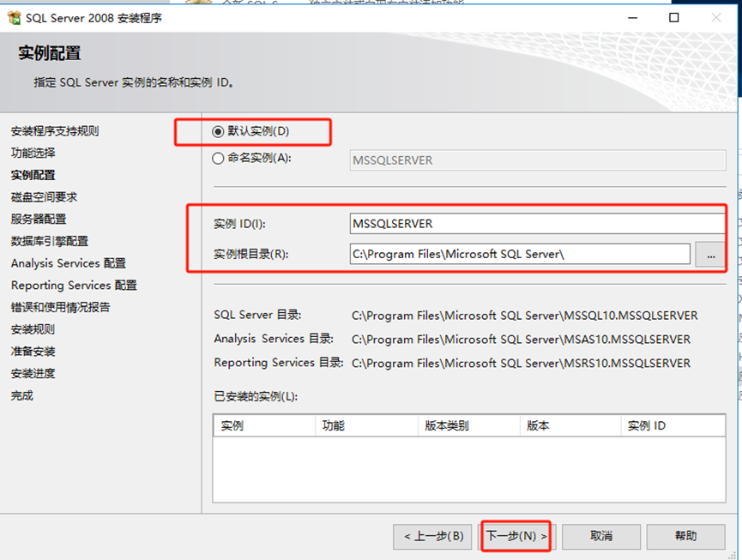742x560 pixels.
Task: Open 帮助 help button
Action: [685, 536]
